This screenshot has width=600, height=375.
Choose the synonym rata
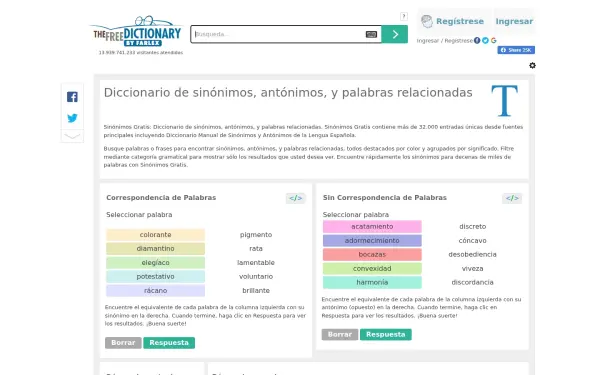[256, 248]
